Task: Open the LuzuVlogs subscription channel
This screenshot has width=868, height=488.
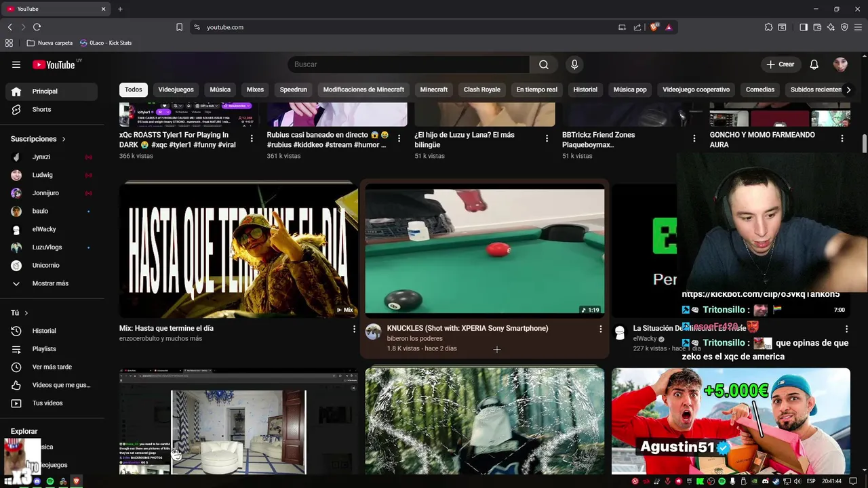Action: tap(52, 247)
